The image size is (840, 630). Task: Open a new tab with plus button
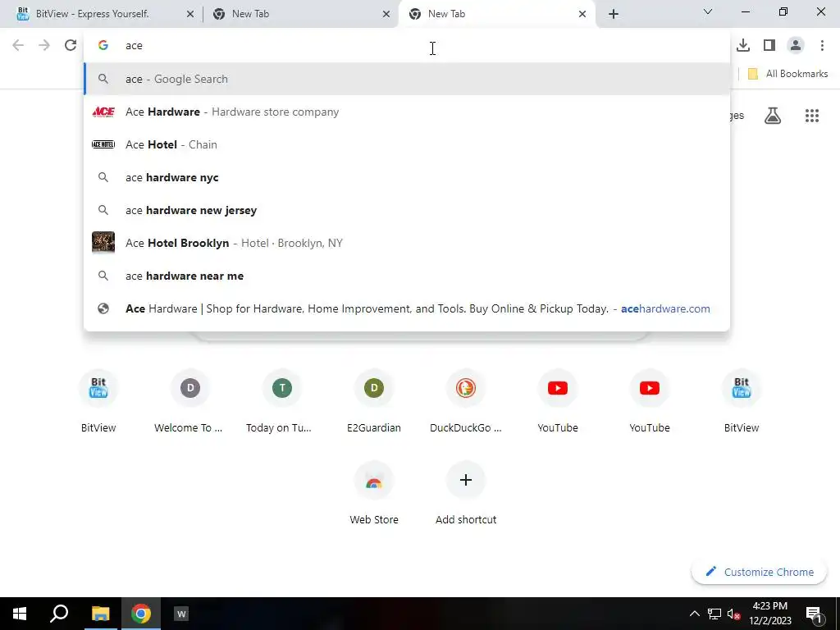tap(614, 14)
